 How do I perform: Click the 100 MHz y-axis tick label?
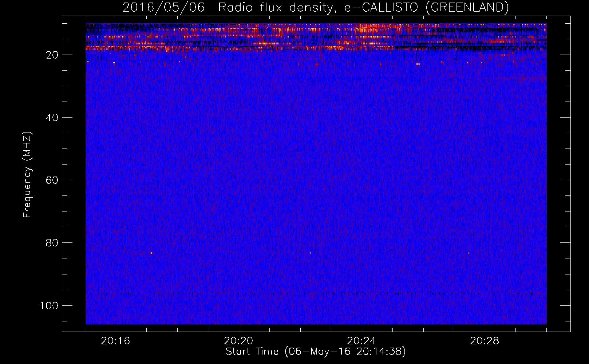[x=49, y=305]
